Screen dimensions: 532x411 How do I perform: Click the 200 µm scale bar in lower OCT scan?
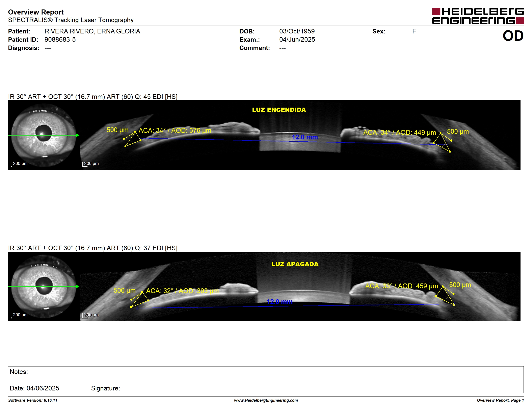click(85, 316)
